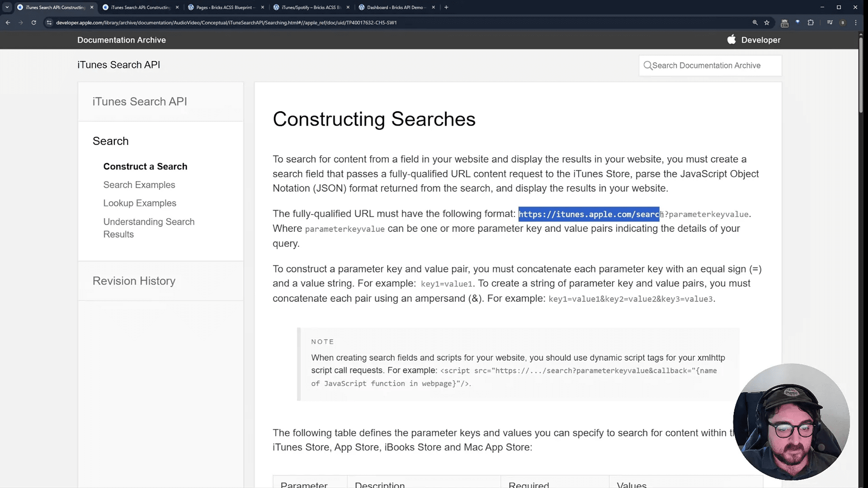The image size is (868, 488).
Task: Reload the current page
Action: 34,23
